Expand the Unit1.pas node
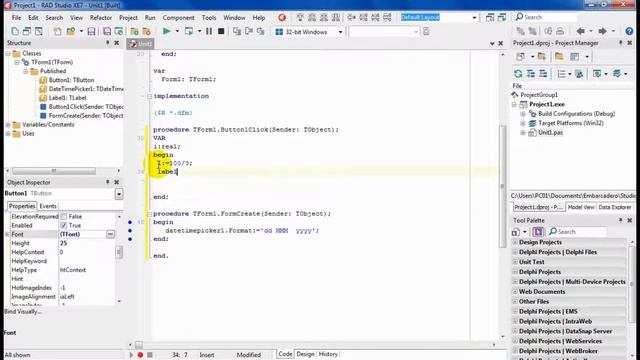 click(523, 133)
